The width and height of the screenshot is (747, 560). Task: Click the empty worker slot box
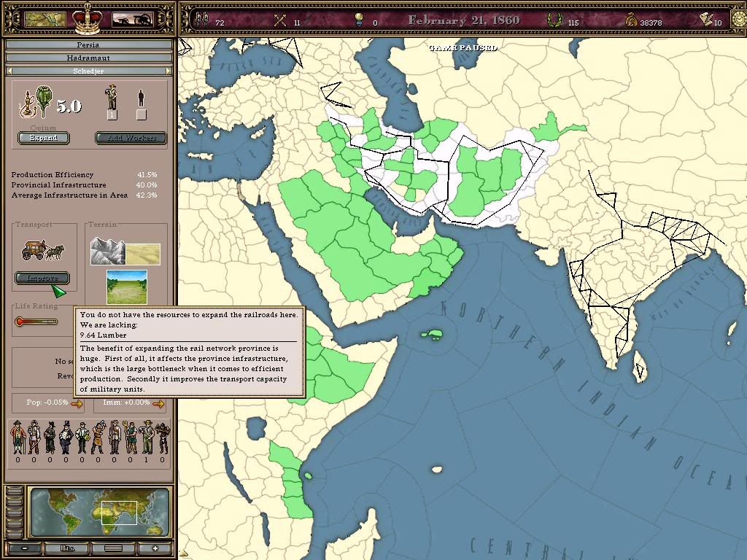pyautogui.click(x=142, y=114)
